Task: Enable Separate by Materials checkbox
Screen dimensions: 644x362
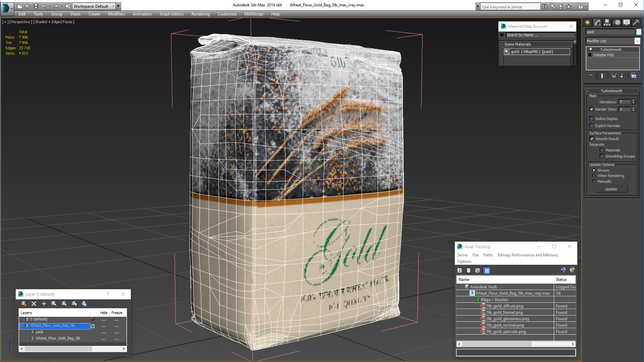Action: click(602, 150)
